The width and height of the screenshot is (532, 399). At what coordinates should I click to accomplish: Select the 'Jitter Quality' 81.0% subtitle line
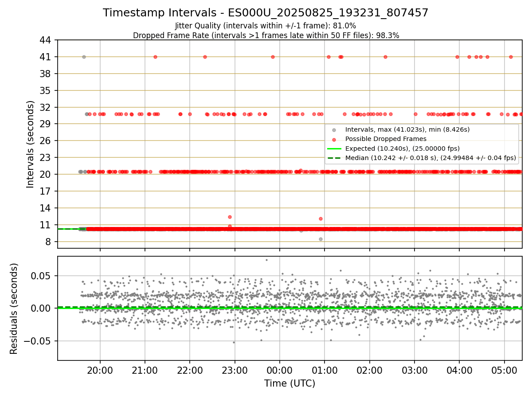(266, 26)
